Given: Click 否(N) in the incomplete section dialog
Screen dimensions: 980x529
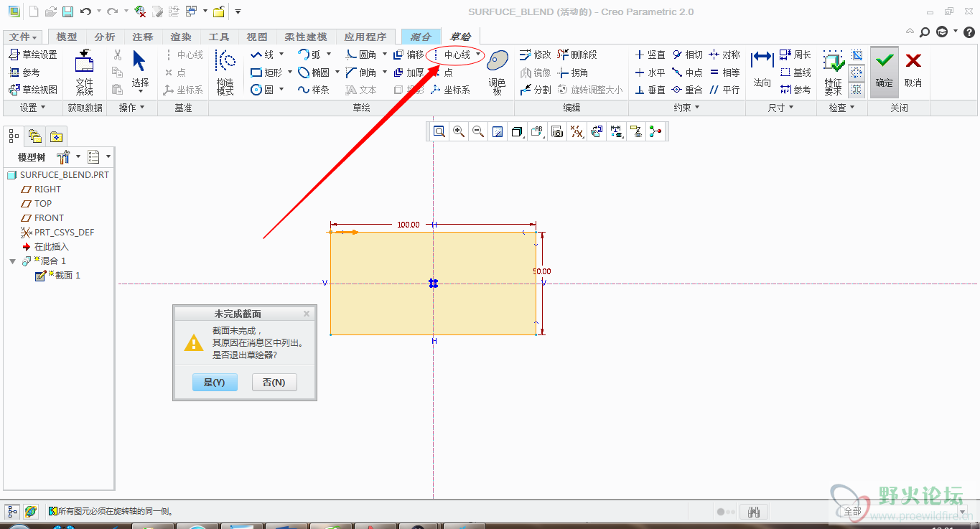Looking at the screenshot, I should pyautogui.click(x=274, y=383).
